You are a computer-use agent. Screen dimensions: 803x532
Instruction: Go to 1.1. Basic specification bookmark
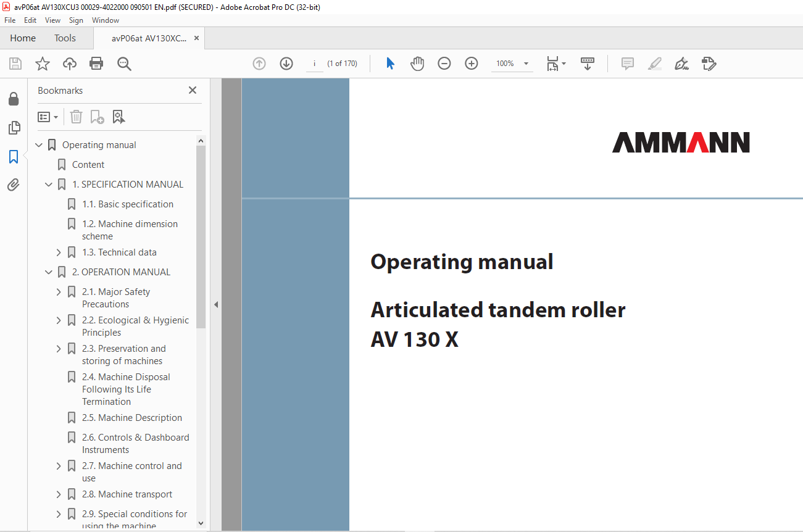pyautogui.click(x=128, y=204)
